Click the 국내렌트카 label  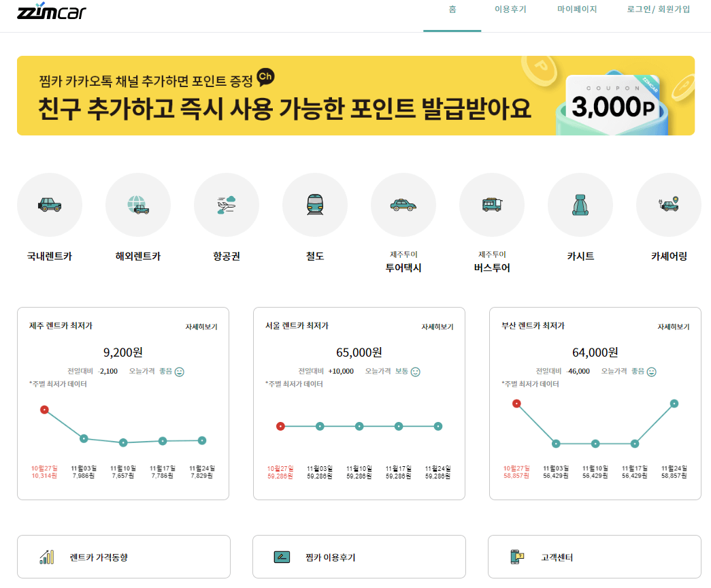click(50, 257)
